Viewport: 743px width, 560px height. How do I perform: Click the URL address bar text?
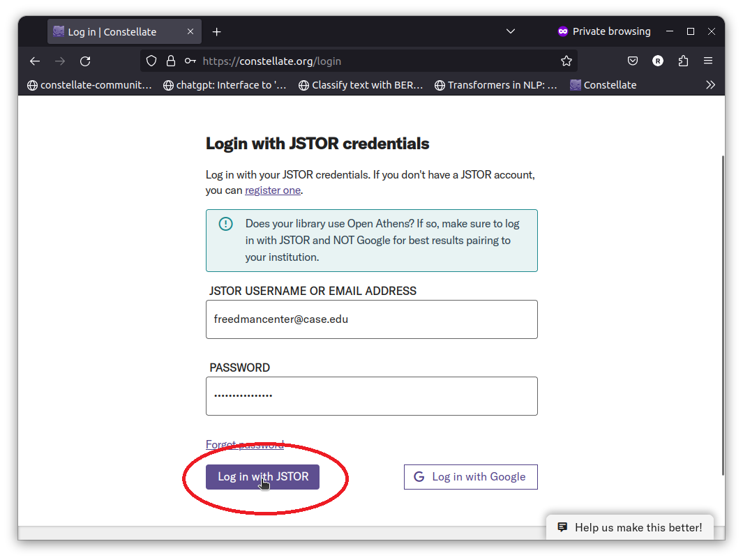(x=271, y=61)
